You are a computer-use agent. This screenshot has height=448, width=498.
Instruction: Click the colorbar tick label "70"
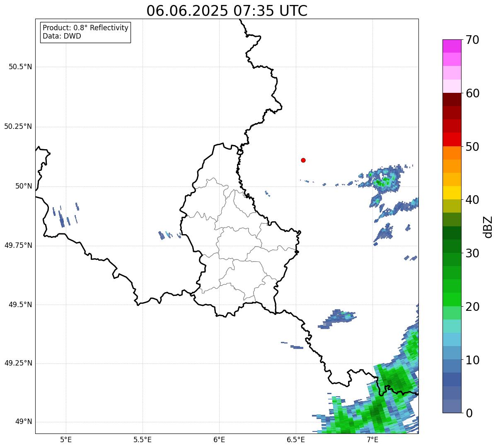coord(472,40)
